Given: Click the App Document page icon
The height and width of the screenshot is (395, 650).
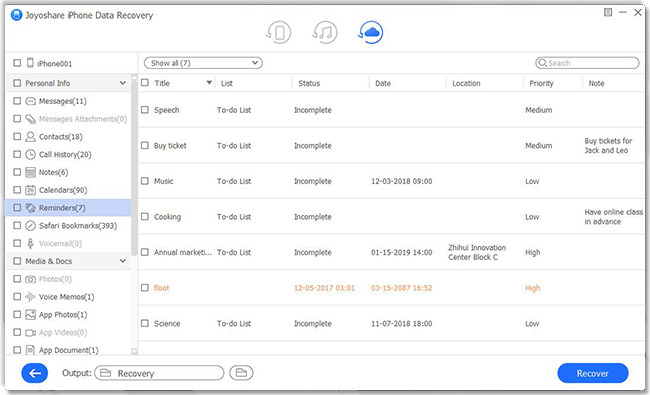Looking at the screenshot, I should coord(30,350).
